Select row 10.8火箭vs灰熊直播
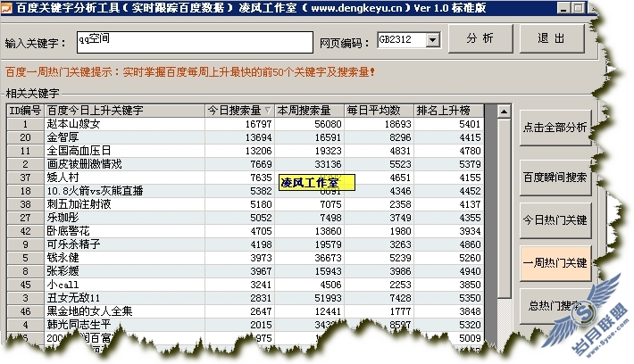 [246, 191]
